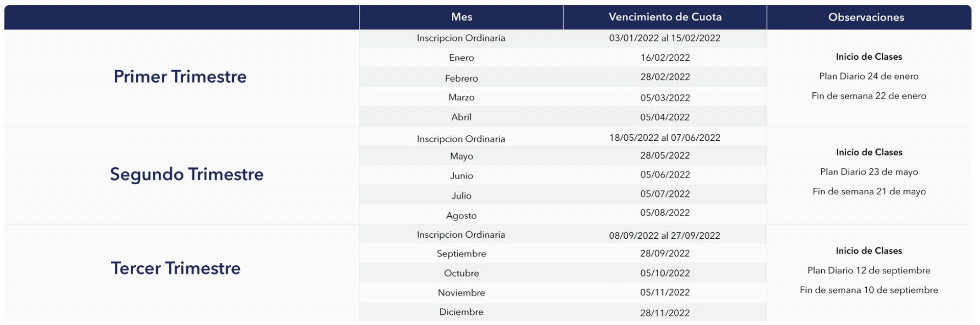Select the date range 18/05/2022 al 07/06/2022

pos(665,137)
